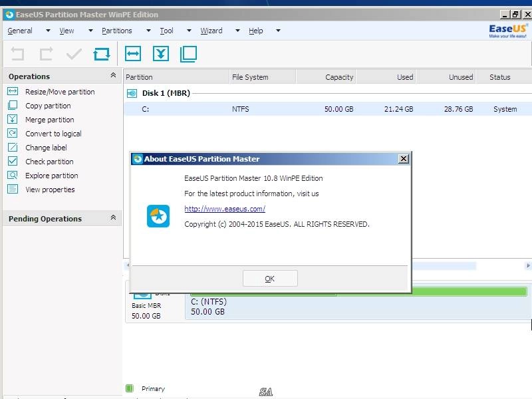Expand the Partitions menu dropdown arrow
This screenshot has height=399, width=532.
click(148, 31)
